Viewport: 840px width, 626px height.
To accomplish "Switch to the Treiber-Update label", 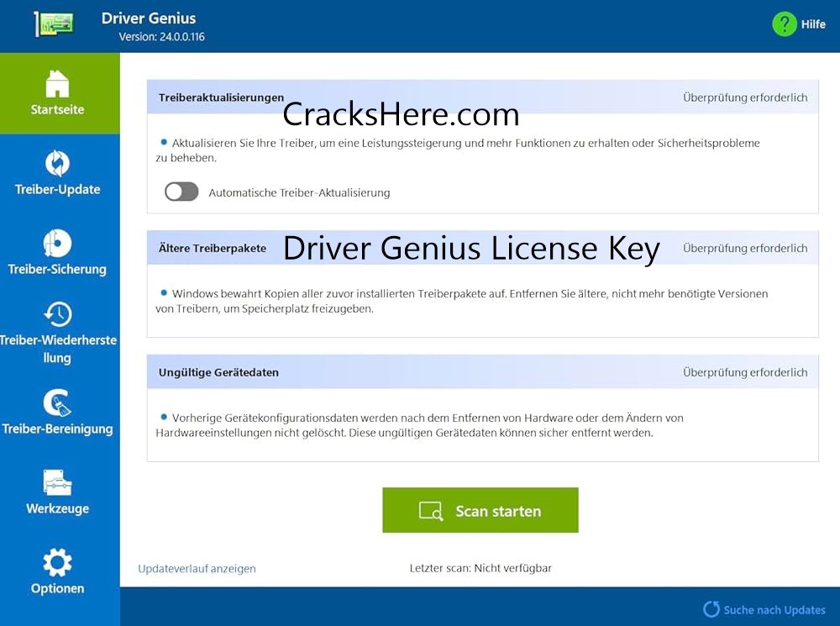I will (x=57, y=189).
